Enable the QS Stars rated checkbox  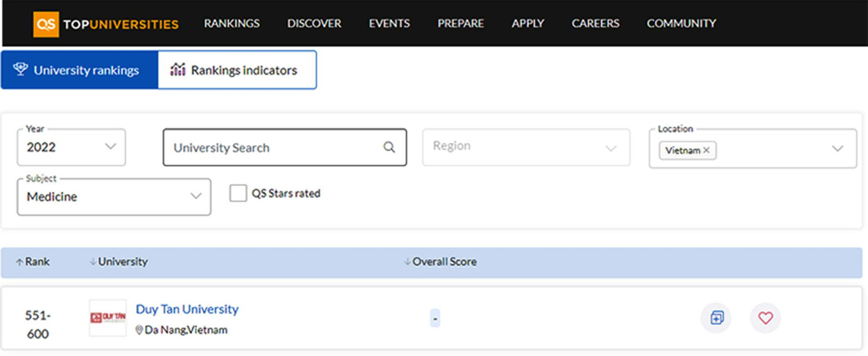(x=238, y=194)
